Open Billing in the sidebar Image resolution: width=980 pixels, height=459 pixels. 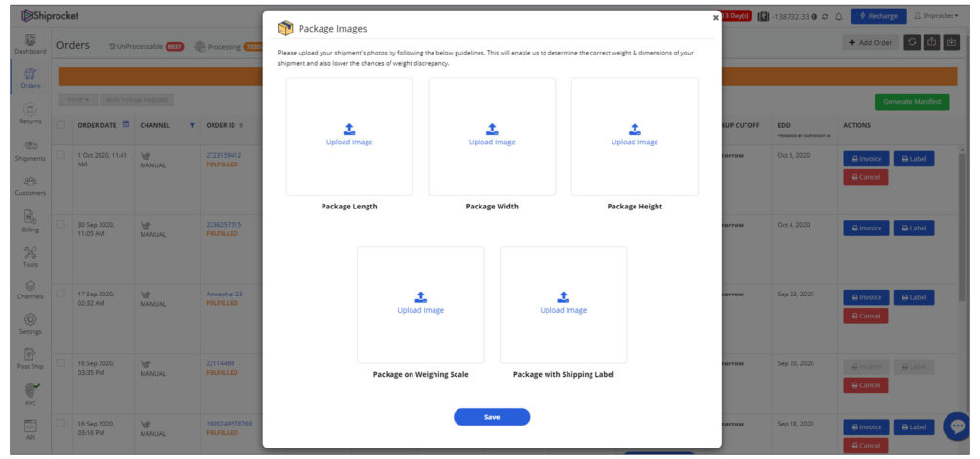(30, 222)
